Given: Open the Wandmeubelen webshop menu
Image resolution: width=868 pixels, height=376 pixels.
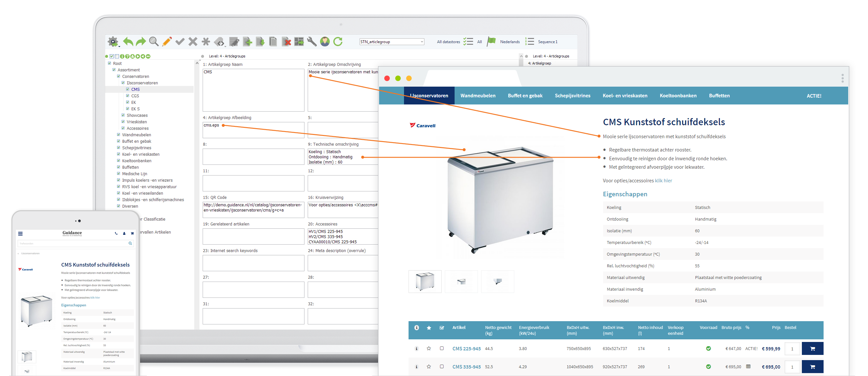Looking at the screenshot, I should pyautogui.click(x=478, y=96).
